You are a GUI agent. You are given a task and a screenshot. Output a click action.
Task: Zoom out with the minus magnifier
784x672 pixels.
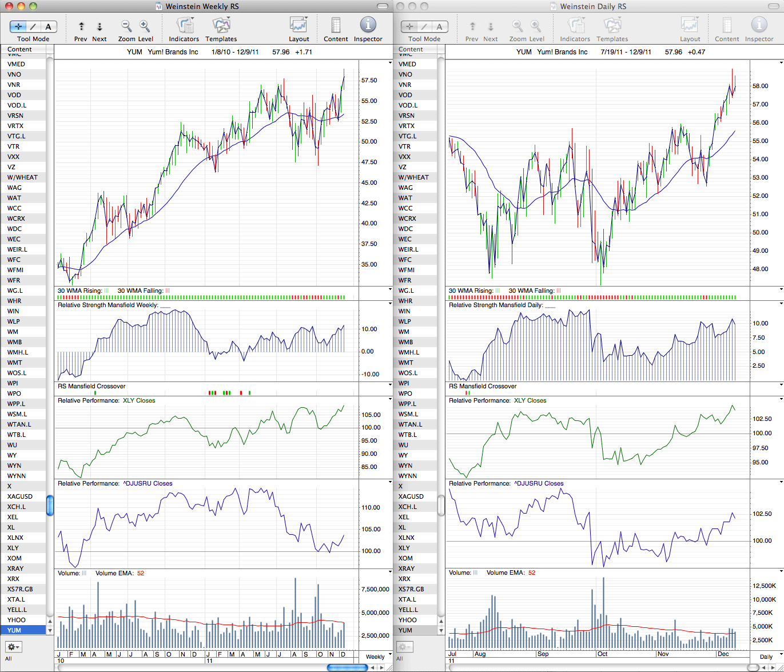(x=126, y=26)
